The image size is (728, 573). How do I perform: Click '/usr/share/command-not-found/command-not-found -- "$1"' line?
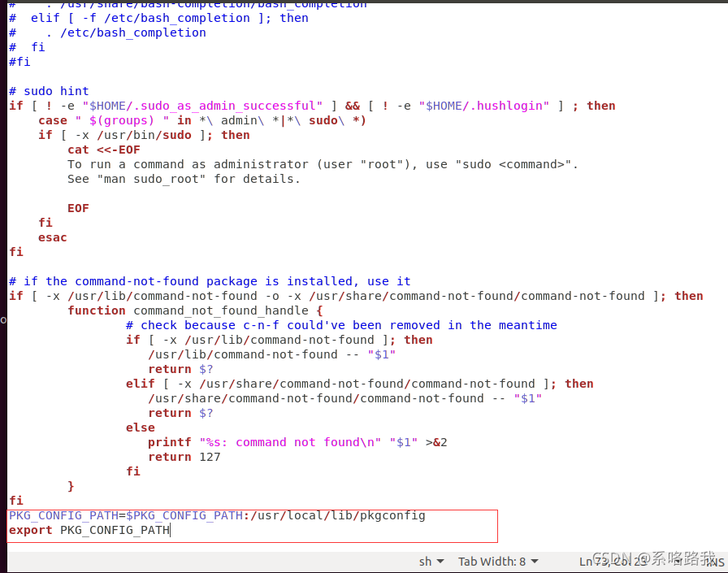pyautogui.click(x=345, y=398)
